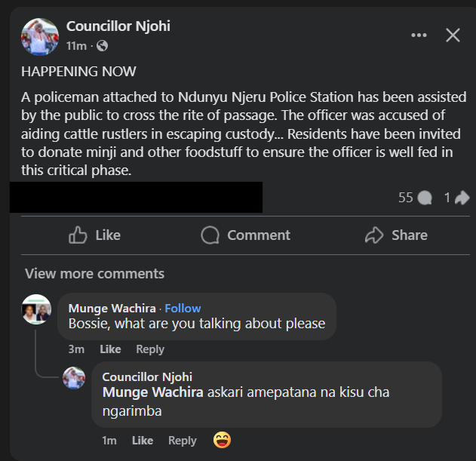The image size is (476, 461).
Task: Reply to Munge Wachira's comment
Action: 150,349
